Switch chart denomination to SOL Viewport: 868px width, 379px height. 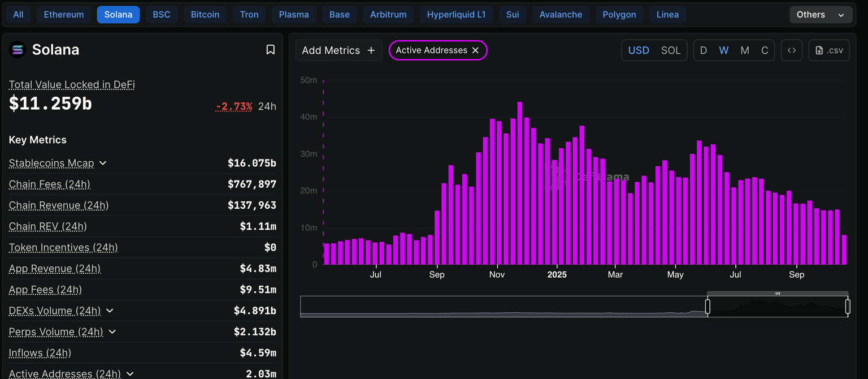pyautogui.click(x=671, y=50)
